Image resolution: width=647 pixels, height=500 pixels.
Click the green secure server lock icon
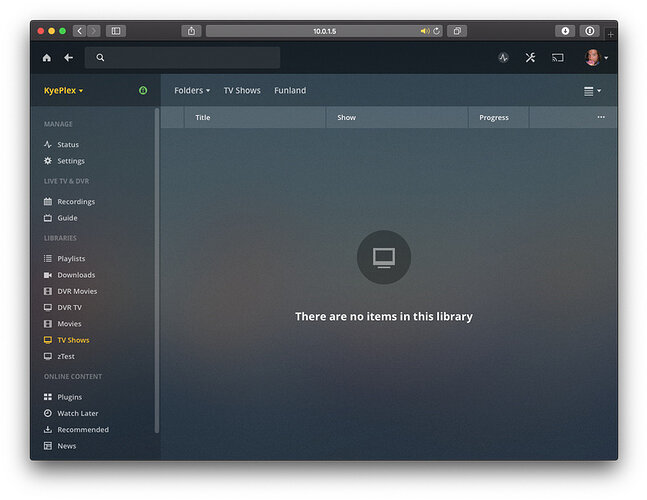[143, 90]
